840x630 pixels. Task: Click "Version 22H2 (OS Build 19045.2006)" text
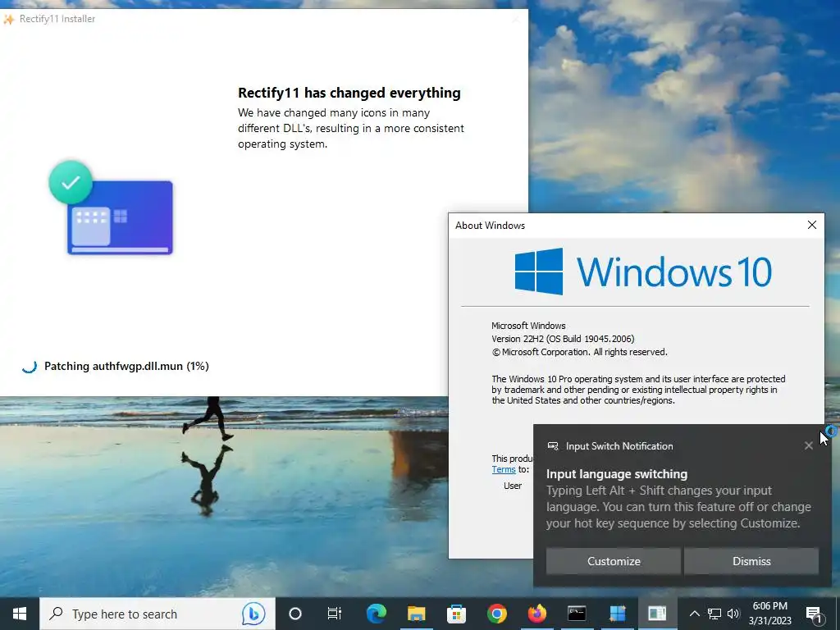(x=563, y=339)
